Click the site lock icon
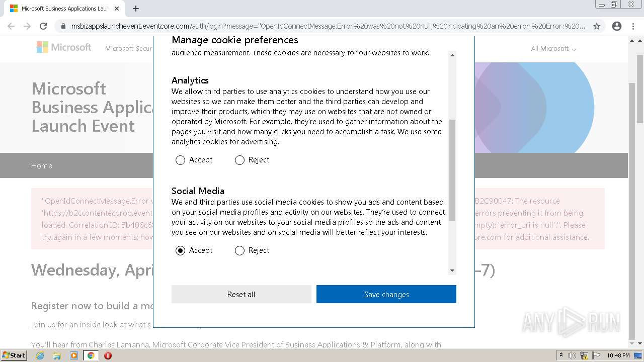This screenshot has width=644, height=362. pyautogui.click(x=63, y=26)
